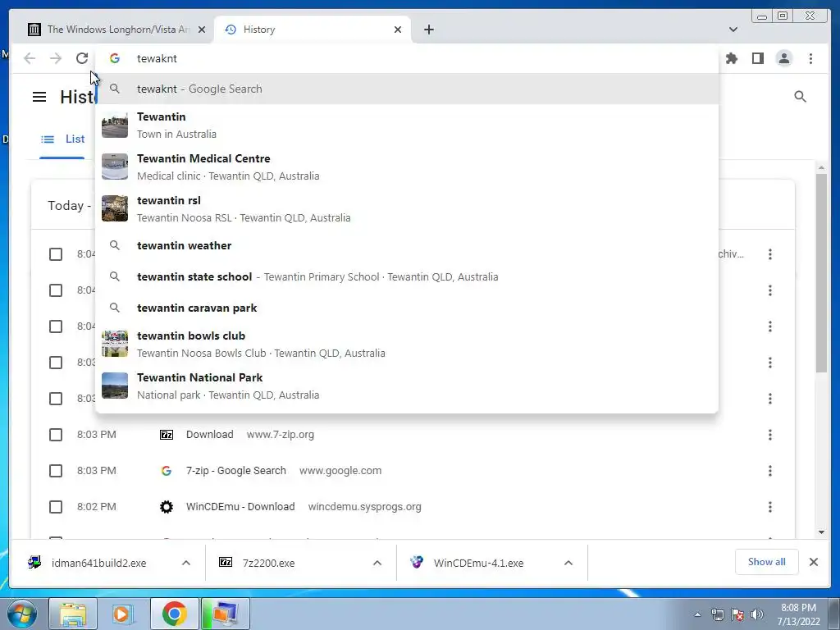Launch Windows Media Player from taskbar
Image resolution: width=840 pixels, height=630 pixels.
point(123,614)
